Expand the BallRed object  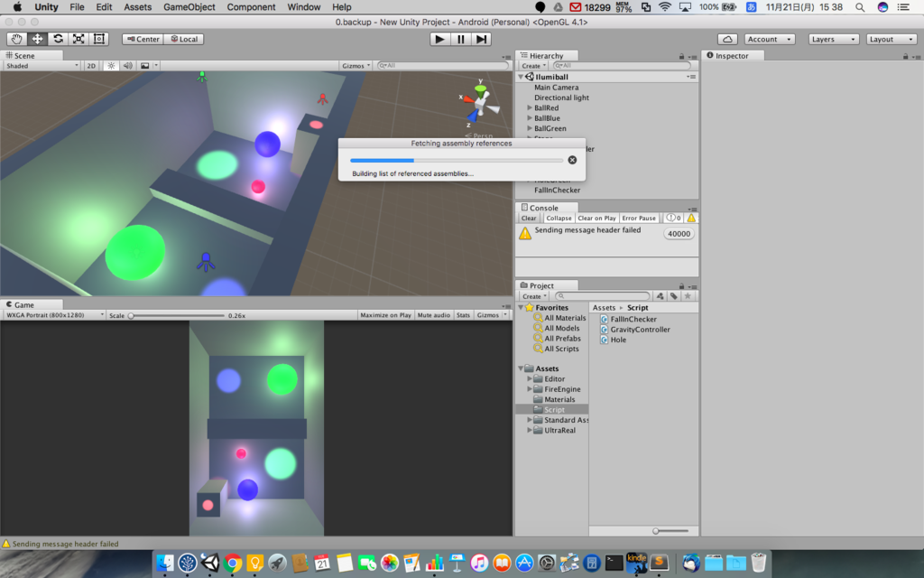coord(529,108)
